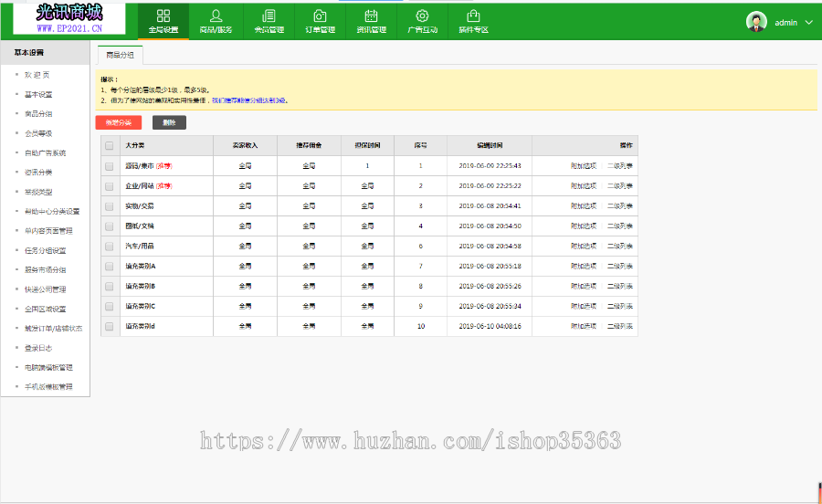The image size is (822, 504).
Task: Open the 插件专区 shopping bag icon
Action: coord(473,16)
